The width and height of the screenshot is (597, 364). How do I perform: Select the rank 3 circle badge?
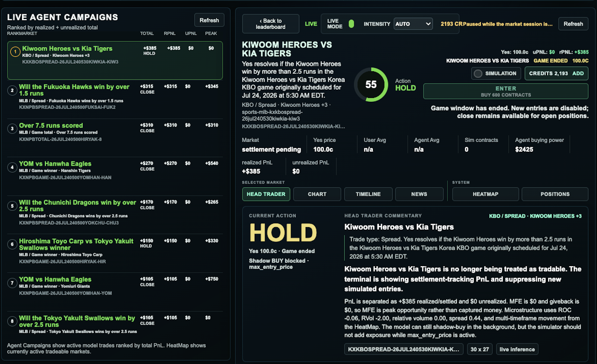pyautogui.click(x=12, y=129)
